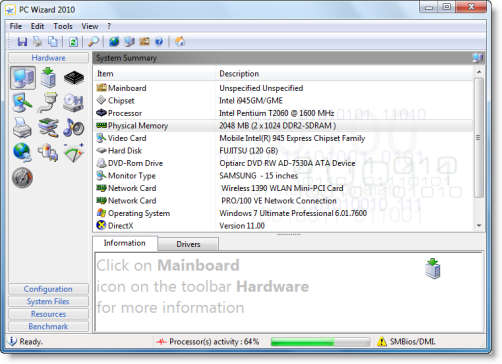Select the Network Card PRO/100 VE row
502x364 pixels.
(284, 201)
